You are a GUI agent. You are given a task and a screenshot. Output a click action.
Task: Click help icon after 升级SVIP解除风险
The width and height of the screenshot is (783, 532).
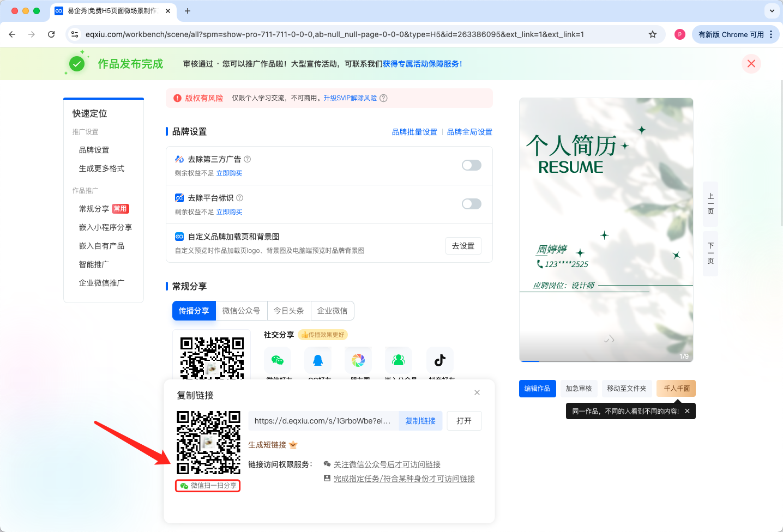(383, 98)
